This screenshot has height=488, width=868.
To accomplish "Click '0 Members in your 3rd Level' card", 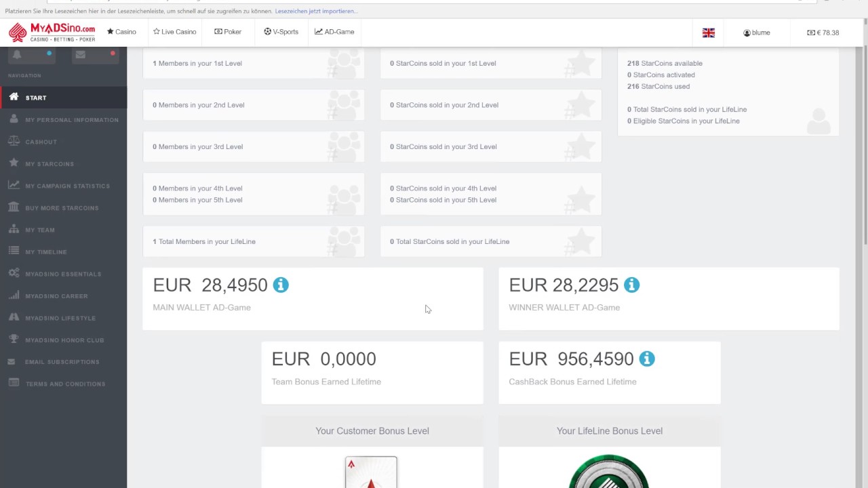I will [x=254, y=146].
